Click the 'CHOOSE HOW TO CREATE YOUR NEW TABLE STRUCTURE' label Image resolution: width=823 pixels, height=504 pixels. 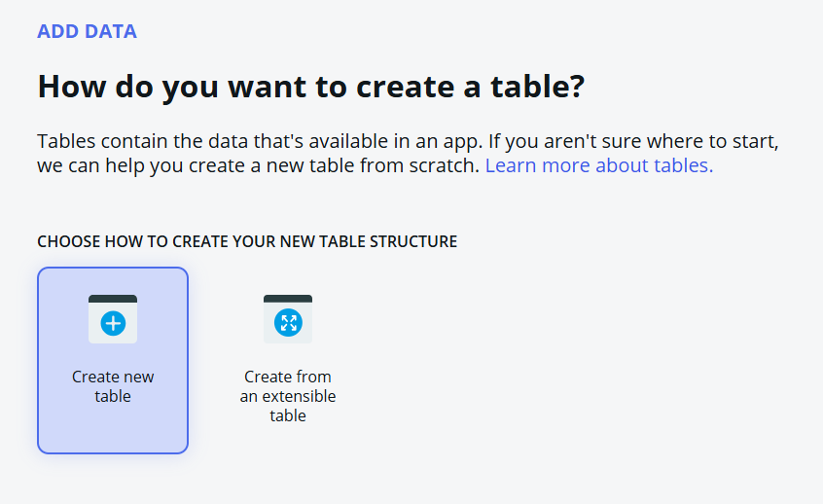coord(247,241)
